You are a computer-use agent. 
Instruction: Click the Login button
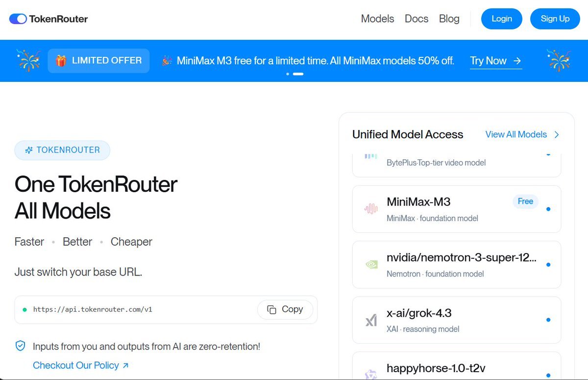[502, 19]
